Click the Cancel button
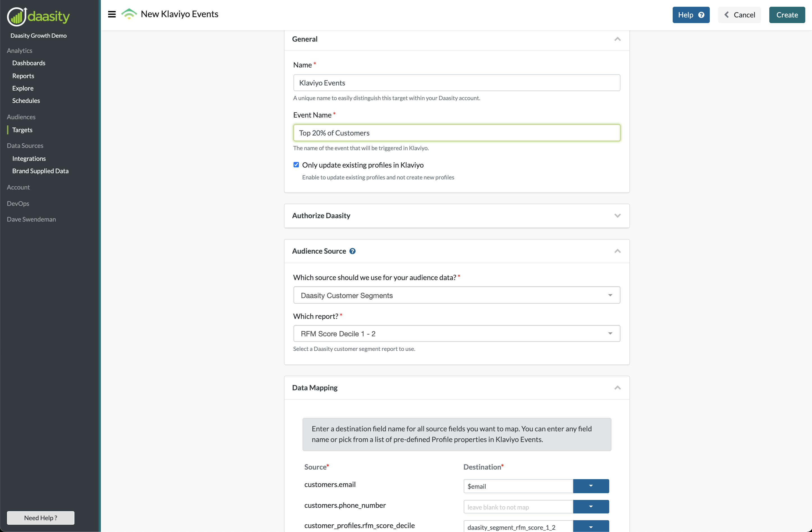 [x=739, y=15]
